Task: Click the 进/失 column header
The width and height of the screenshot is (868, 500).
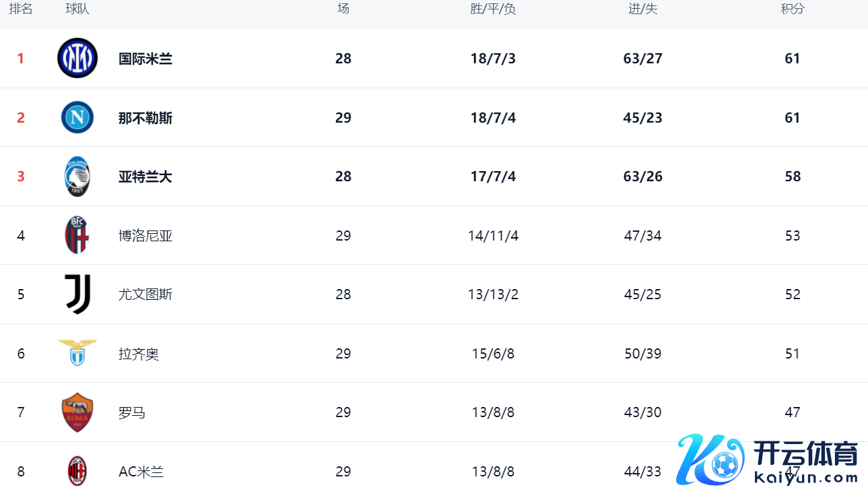Action: coord(643,9)
